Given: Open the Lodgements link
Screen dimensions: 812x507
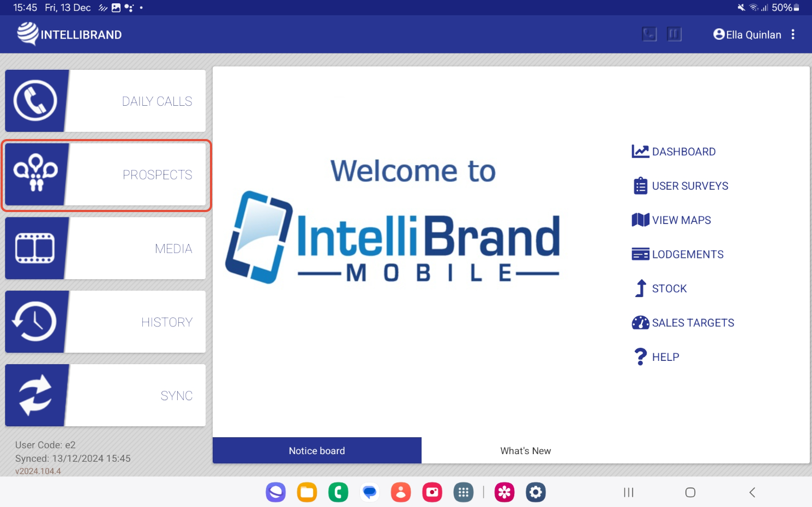Looking at the screenshot, I should click(677, 255).
